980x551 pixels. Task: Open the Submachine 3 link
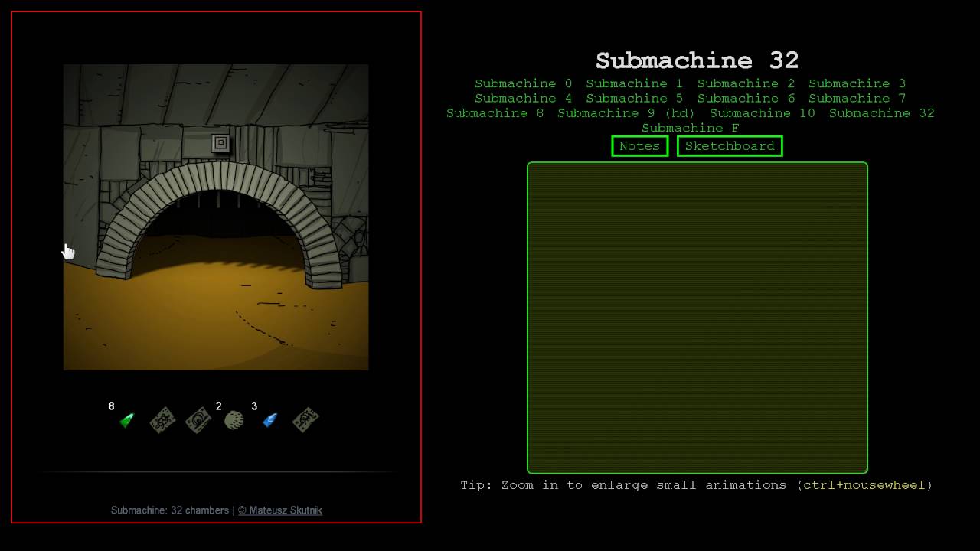pos(857,83)
